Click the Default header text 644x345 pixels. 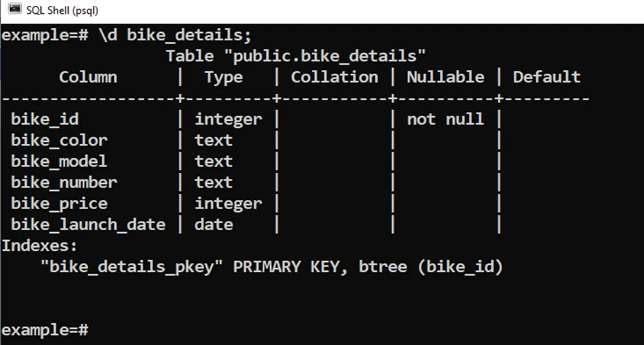coord(546,77)
